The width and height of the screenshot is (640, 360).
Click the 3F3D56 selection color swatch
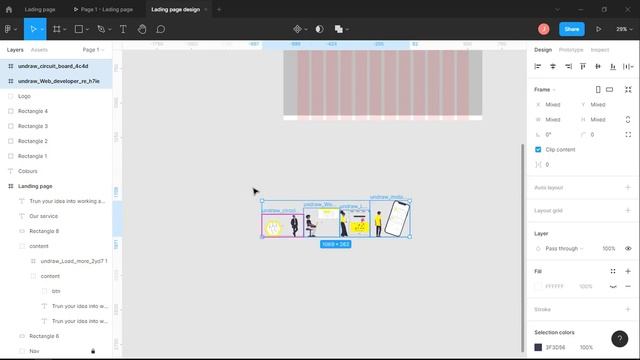coord(538,347)
